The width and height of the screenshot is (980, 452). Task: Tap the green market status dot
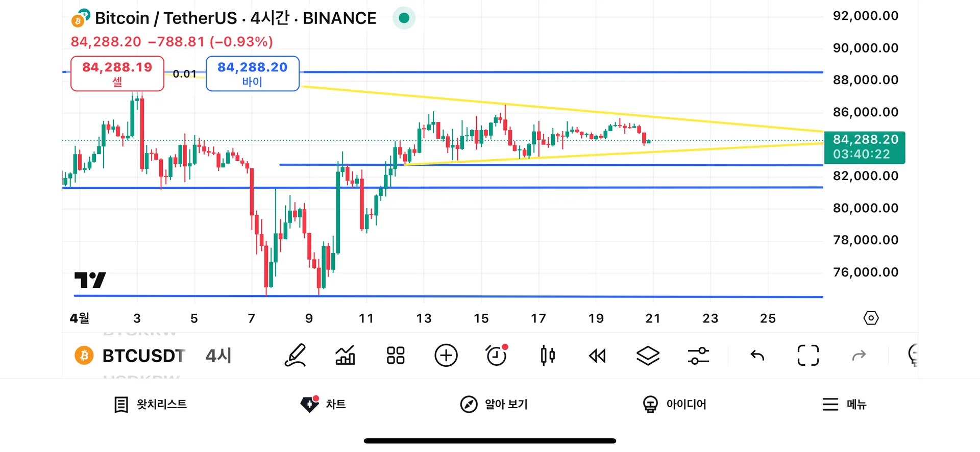tap(404, 18)
